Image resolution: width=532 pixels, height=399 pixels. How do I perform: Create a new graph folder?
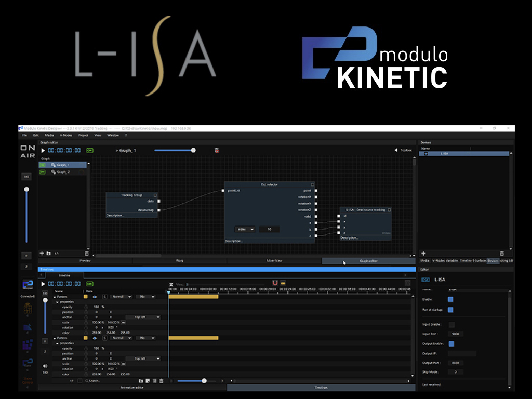pos(48,254)
